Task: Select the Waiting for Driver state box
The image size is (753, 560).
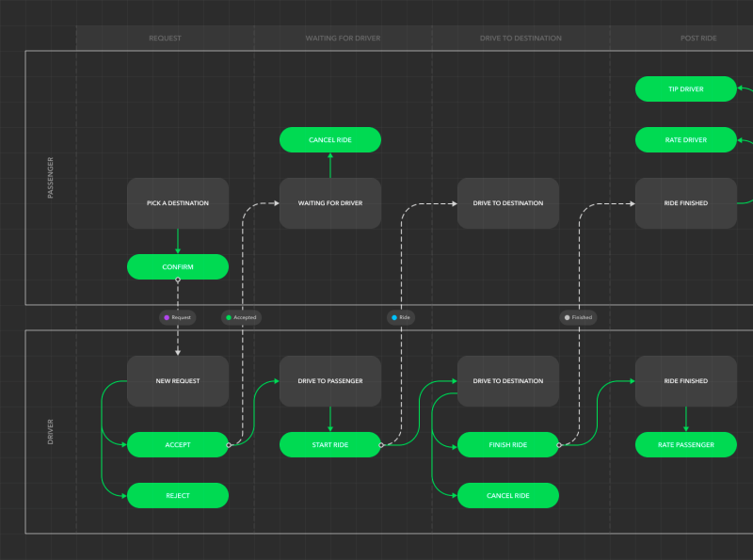Action: [x=329, y=203]
